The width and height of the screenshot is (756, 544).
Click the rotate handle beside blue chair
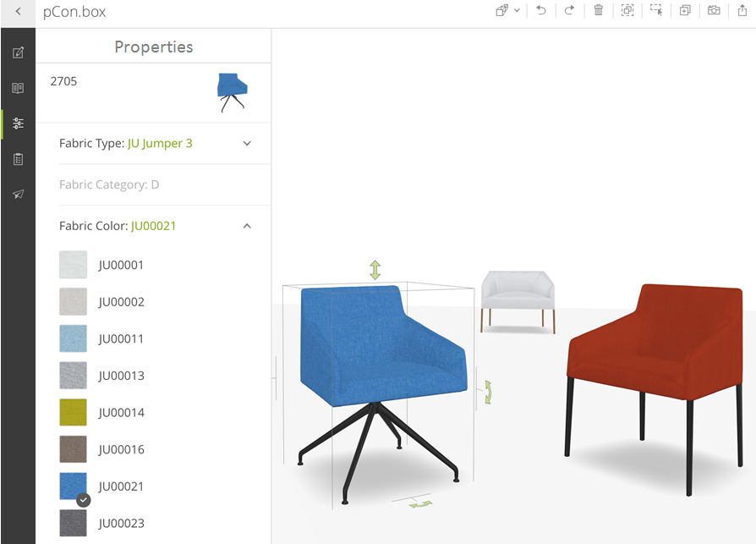[x=488, y=392]
